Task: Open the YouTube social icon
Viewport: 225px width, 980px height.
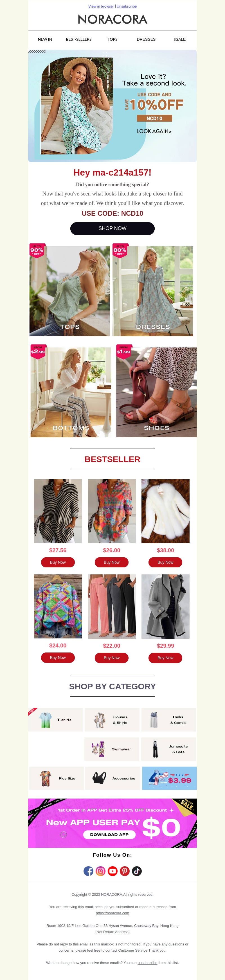Action: click(x=113, y=871)
